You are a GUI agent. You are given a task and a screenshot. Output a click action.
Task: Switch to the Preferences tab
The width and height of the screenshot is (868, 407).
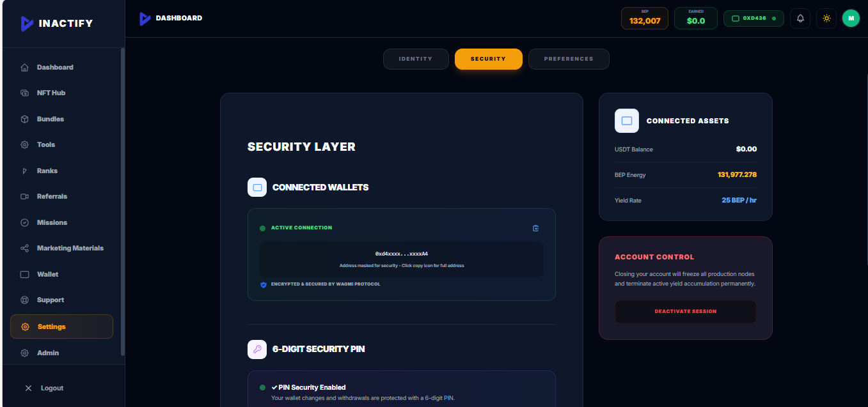[568, 59]
